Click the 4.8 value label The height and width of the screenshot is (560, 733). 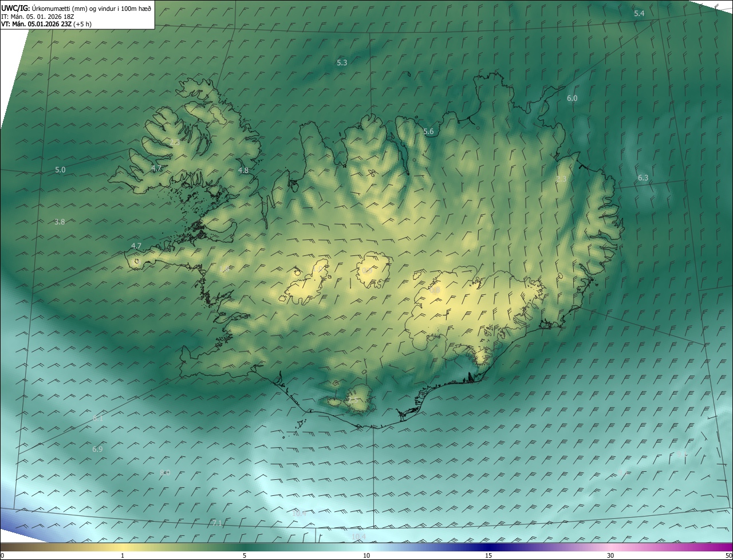pos(243,170)
